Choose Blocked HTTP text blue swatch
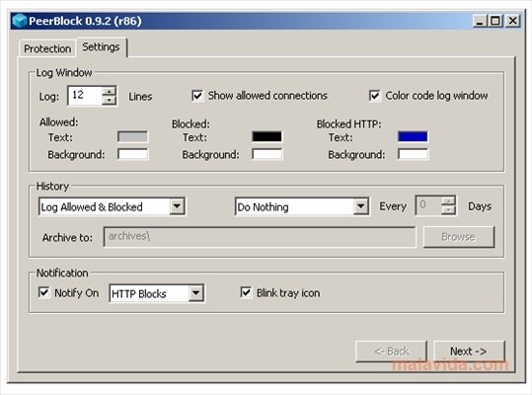532x395 pixels. [x=413, y=136]
